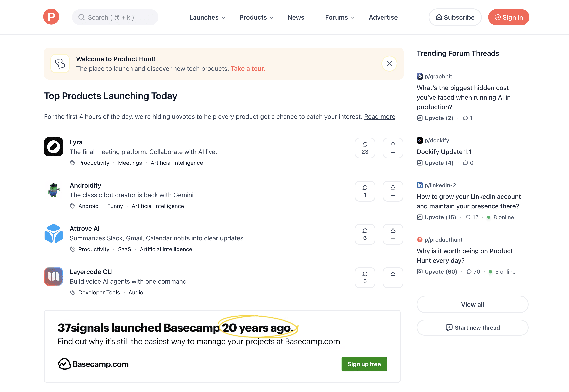Viewport: 569px width, 392px height.
Task: Open the Attrove AI cube logo
Action: [x=54, y=233]
